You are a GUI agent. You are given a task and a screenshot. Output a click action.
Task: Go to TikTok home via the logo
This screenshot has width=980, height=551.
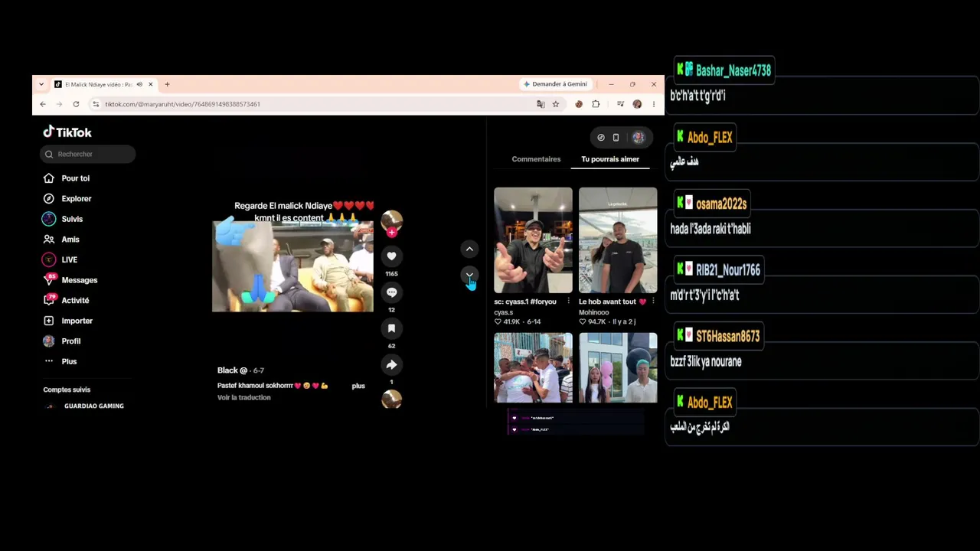(67, 132)
